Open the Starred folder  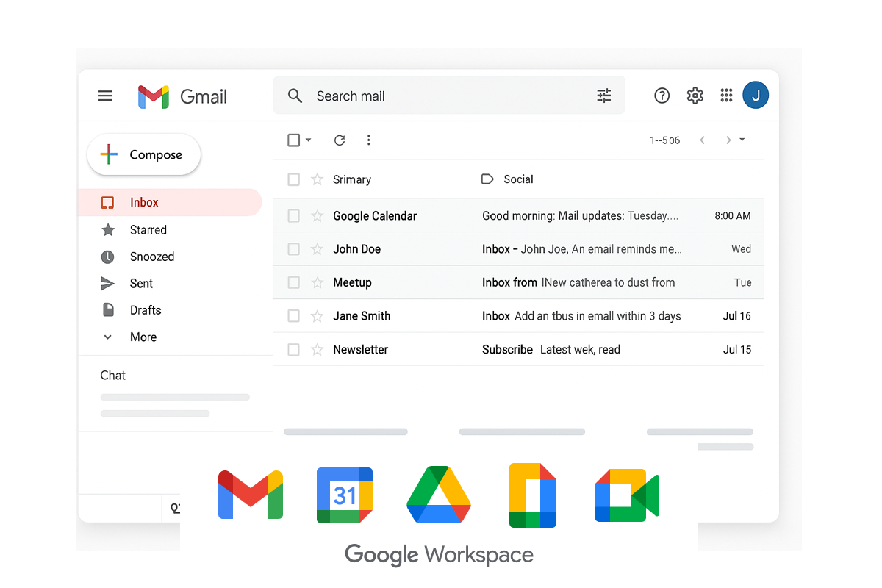tap(148, 230)
